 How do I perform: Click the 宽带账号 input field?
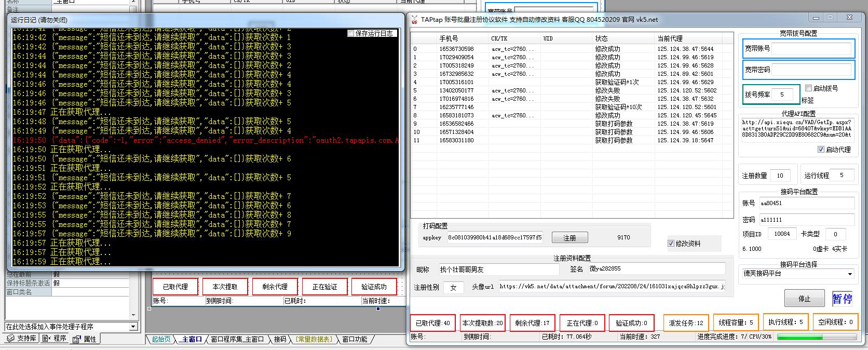pyautogui.click(x=811, y=49)
